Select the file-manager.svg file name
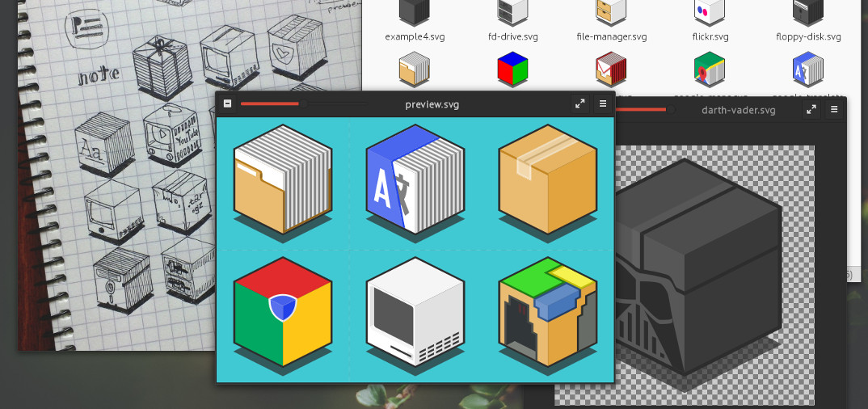Image resolution: width=868 pixels, height=409 pixels. 611,37
